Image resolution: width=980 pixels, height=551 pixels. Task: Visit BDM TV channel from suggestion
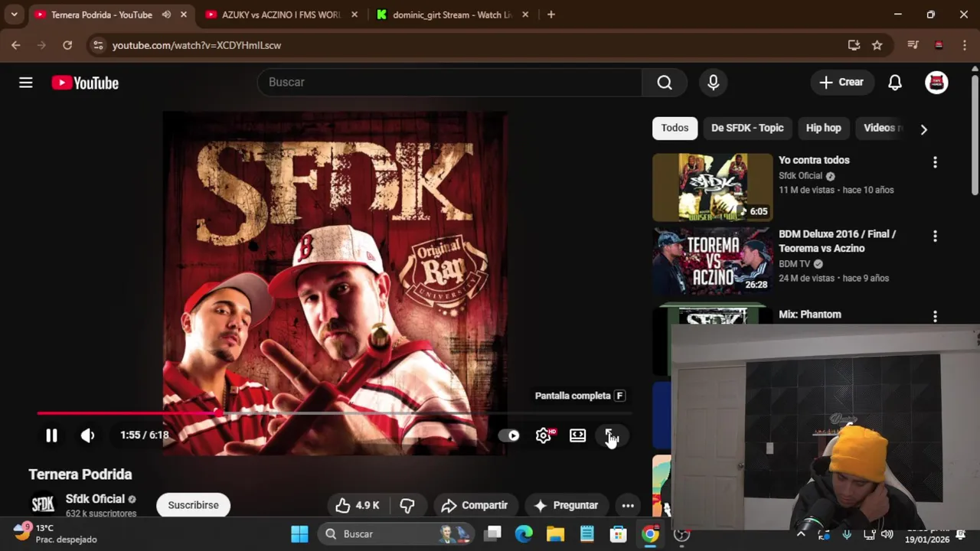(x=795, y=264)
